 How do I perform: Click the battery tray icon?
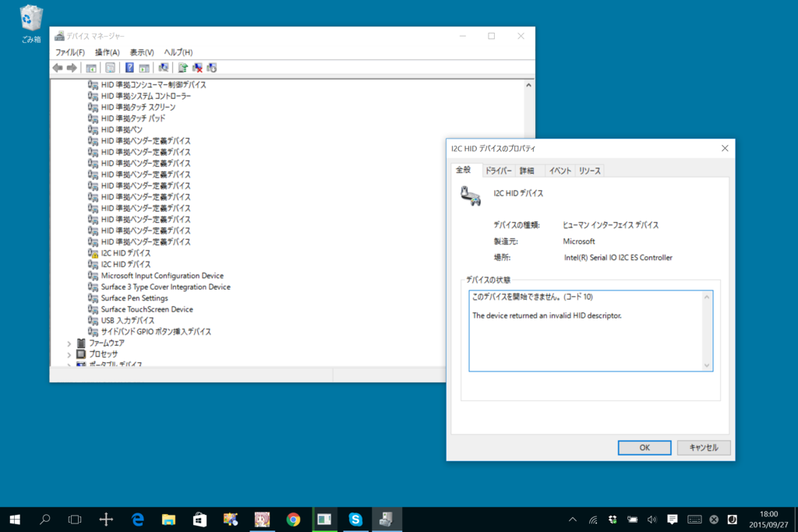point(632,520)
